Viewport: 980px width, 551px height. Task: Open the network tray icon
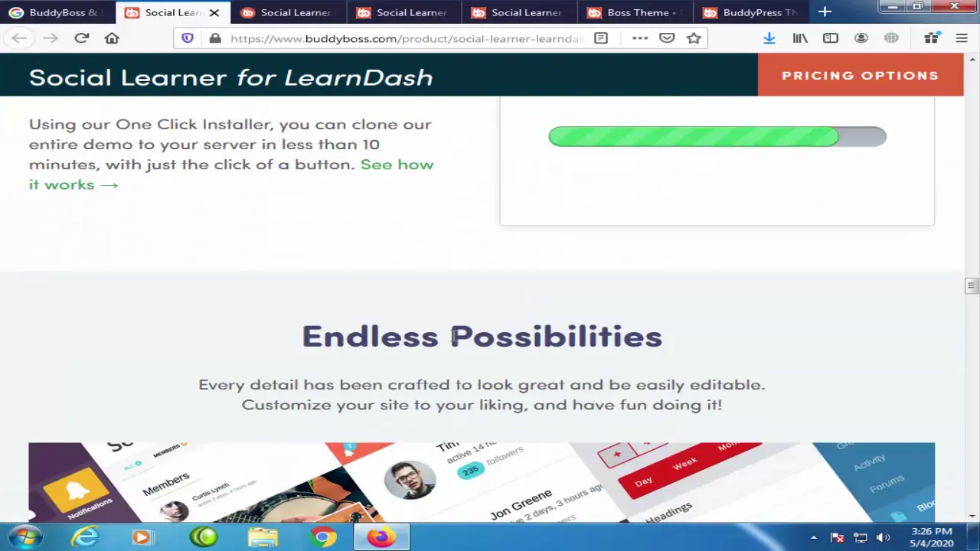tap(861, 538)
